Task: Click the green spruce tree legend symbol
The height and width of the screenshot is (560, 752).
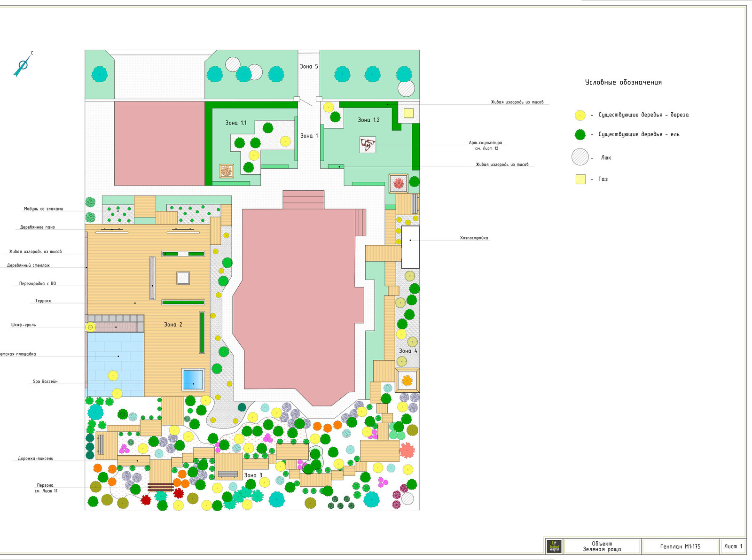Action: click(580, 135)
